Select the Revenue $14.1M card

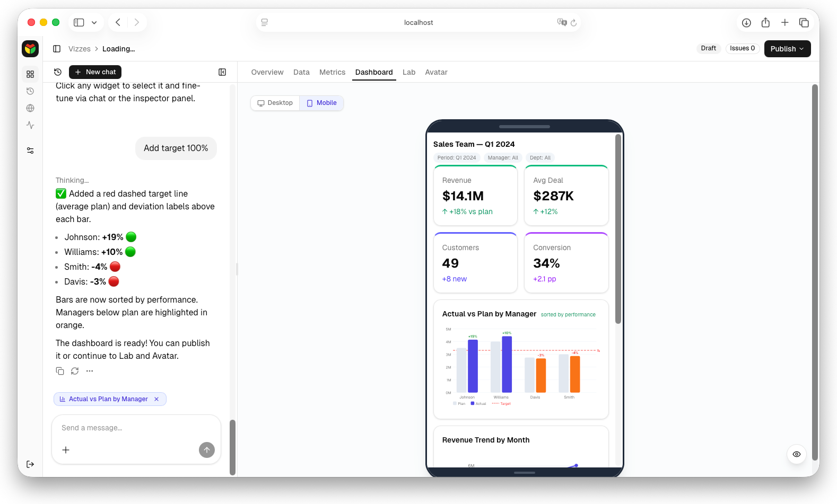click(x=475, y=196)
